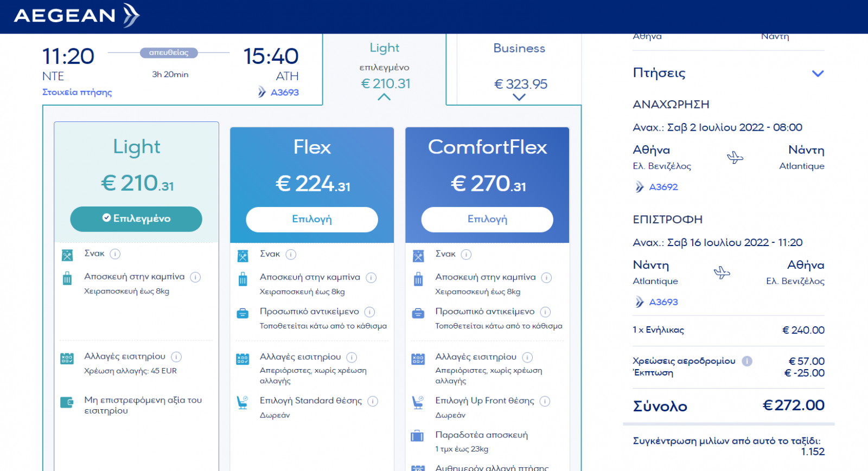
Task: Click snack icon in Light card
Action: 67,255
